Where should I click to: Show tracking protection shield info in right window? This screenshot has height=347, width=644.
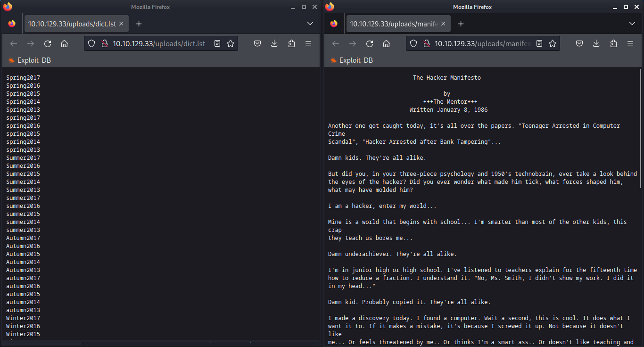click(x=413, y=44)
